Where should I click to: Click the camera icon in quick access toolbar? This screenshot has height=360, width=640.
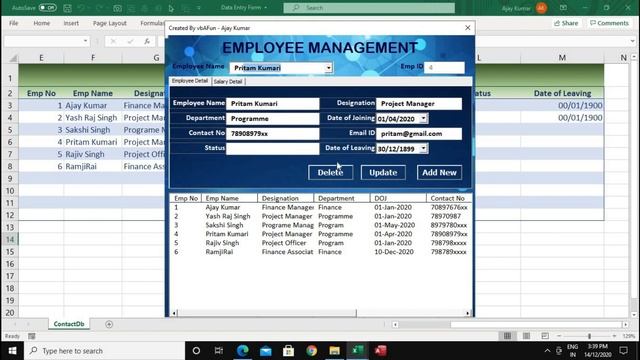(118, 8)
